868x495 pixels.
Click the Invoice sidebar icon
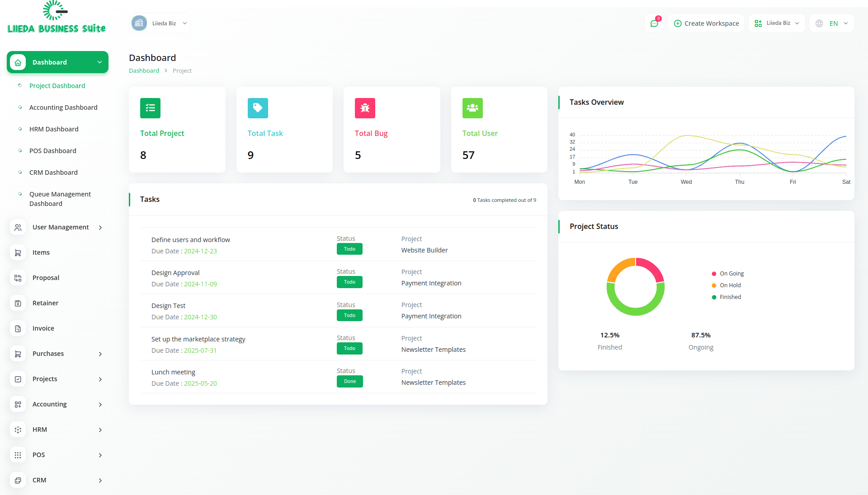[x=18, y=328]
